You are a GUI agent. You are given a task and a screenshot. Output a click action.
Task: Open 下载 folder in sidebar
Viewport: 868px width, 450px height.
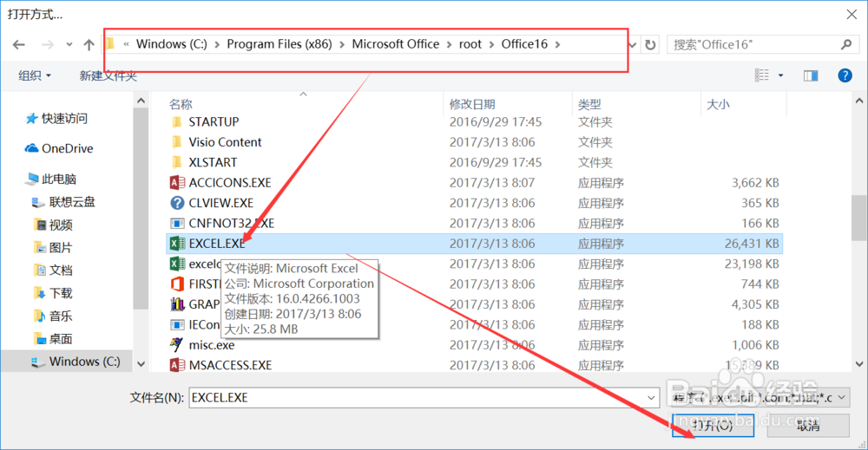pyautogui.click(x=53, y=293)
